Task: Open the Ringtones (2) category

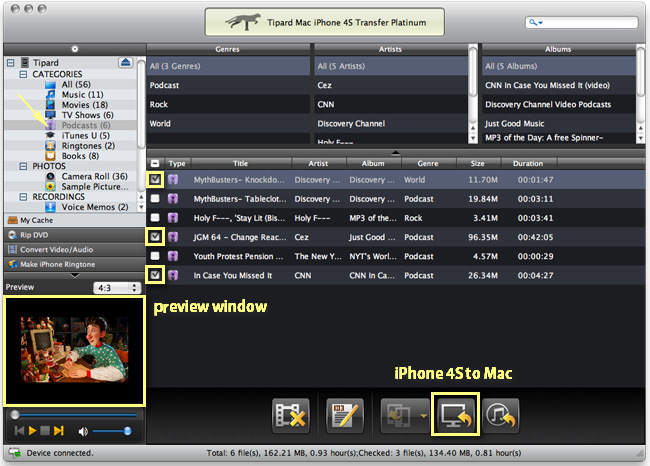Action: point(88,146)
